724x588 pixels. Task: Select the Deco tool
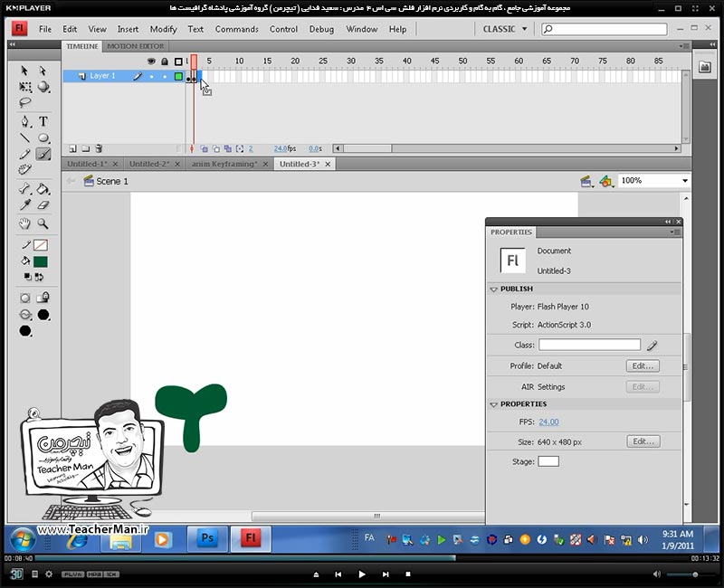25,170
